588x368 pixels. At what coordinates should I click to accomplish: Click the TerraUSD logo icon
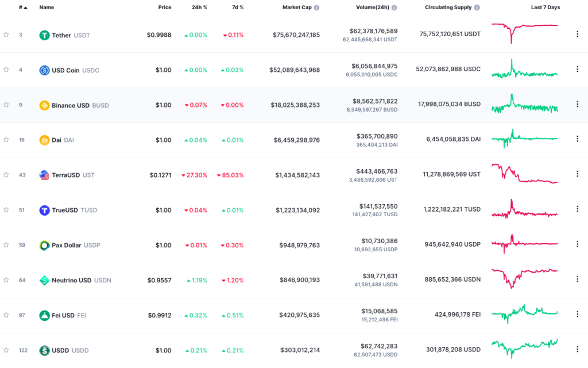pyautogui.click(x=44, y=175)
